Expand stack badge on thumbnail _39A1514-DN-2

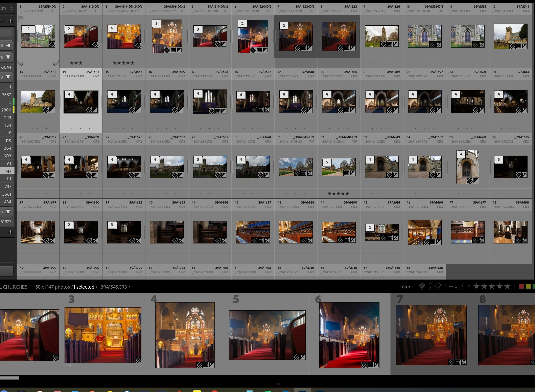[112, 28]
